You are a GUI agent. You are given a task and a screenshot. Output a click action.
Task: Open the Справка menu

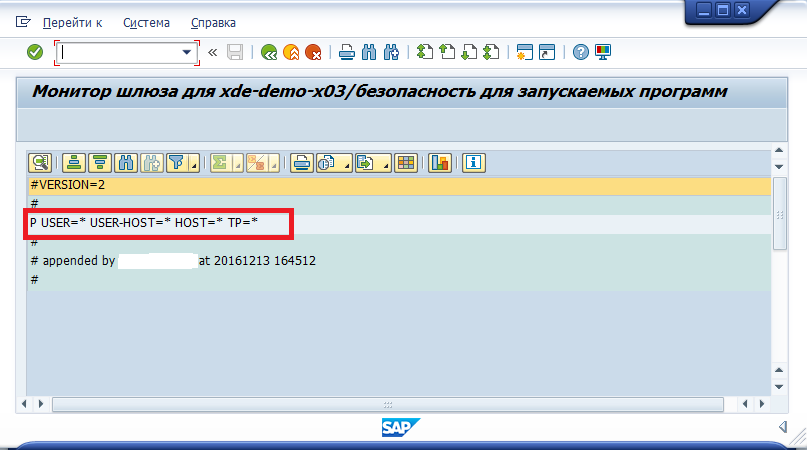pyautogui.click(x=214, y=22)
